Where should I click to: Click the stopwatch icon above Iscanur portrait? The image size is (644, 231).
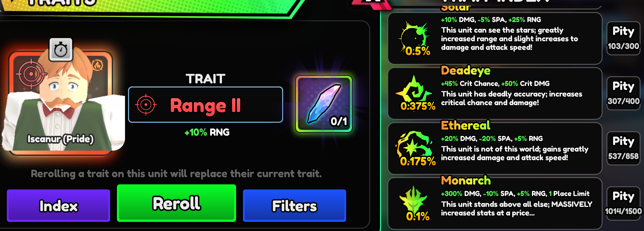tap(61, 49)
